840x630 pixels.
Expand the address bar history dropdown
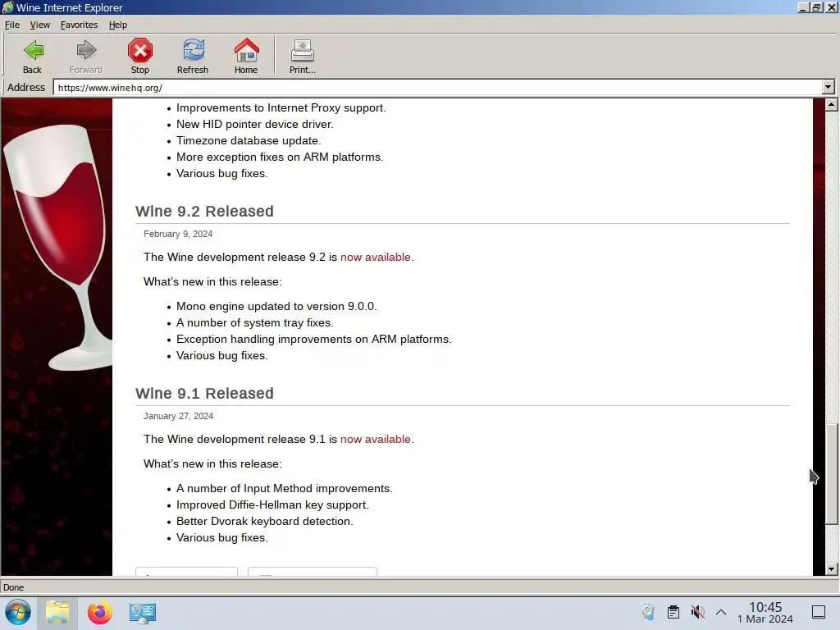coord(829,87)
